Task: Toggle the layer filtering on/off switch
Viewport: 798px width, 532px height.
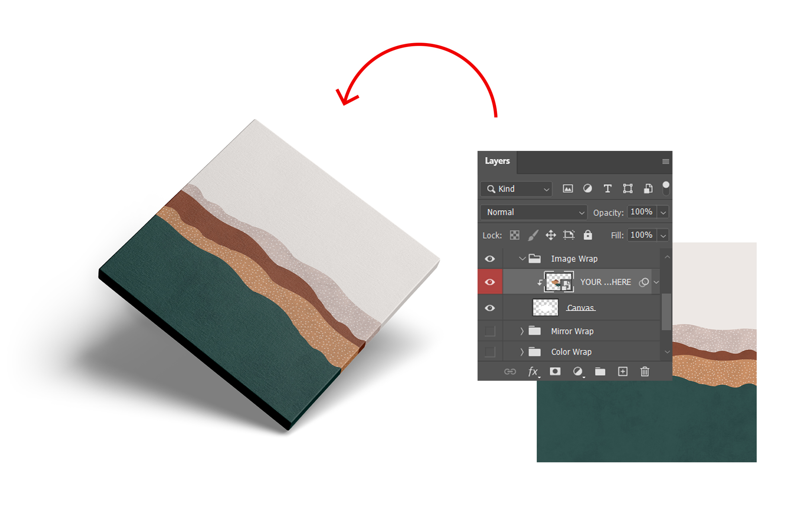Action: click(x=666, y=188)
